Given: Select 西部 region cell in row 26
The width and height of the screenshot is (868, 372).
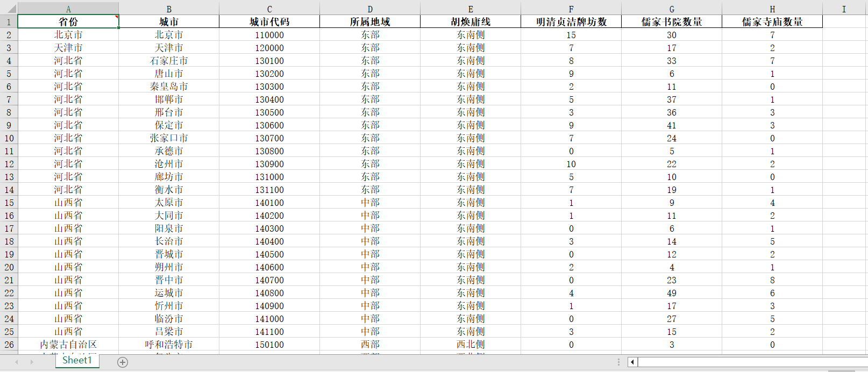Looking at the screenshot, I should (370, 345).
